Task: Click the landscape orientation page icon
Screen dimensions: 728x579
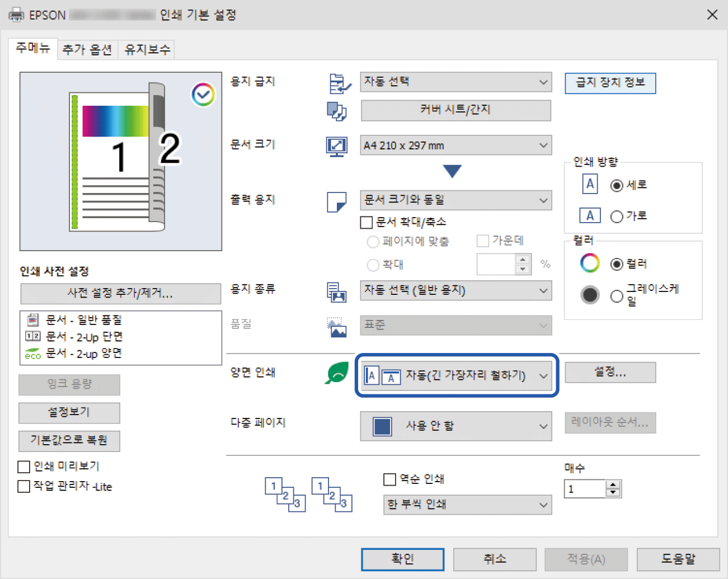Action: tap(590, 215)
